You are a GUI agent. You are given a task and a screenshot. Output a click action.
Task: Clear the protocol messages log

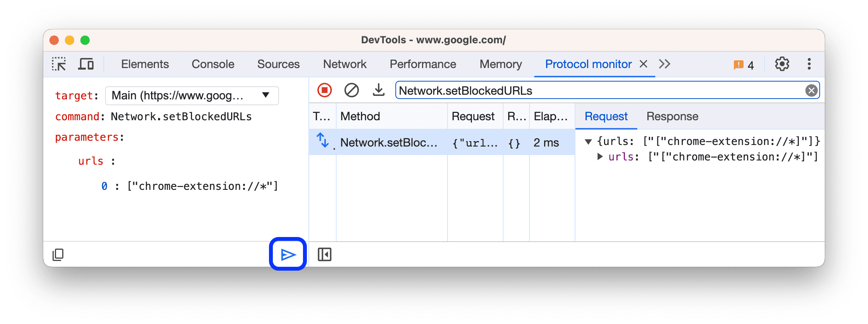tap(351, 90)
